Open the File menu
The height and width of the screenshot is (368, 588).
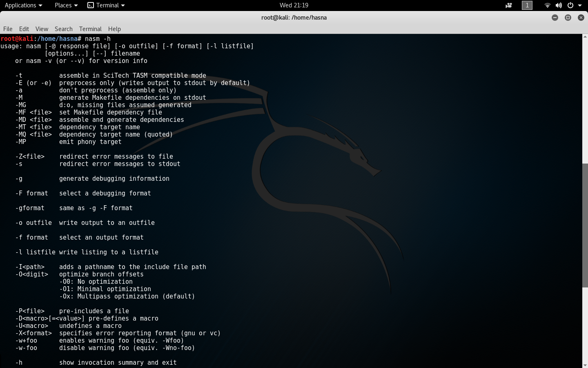point(8,29)
